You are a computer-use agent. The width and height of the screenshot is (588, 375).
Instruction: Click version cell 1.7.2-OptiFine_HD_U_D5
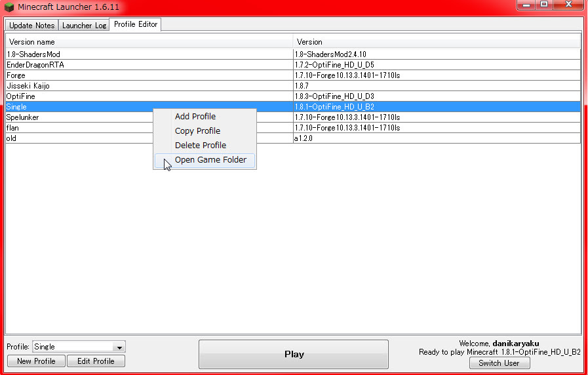437,65
